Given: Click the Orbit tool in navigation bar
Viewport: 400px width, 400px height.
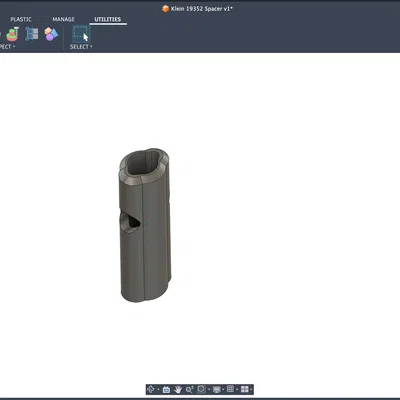Looking at the screenshot, I should pos(151,389).
